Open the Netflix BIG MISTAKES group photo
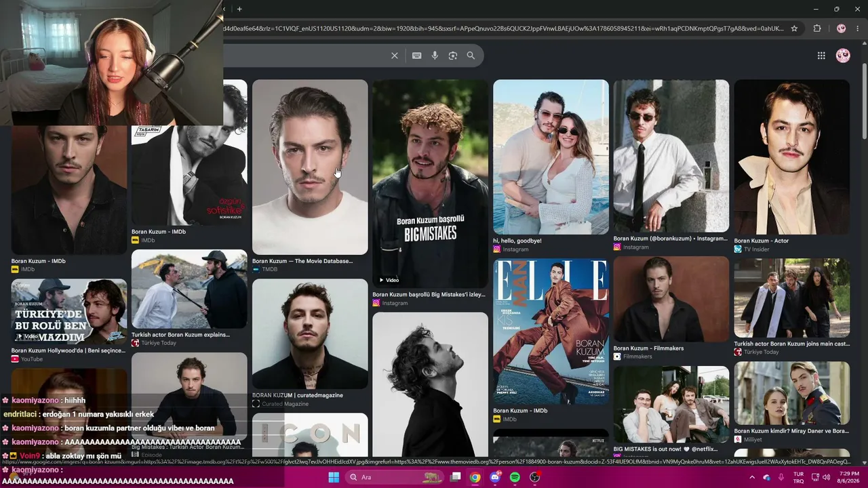 click(671, 405)
